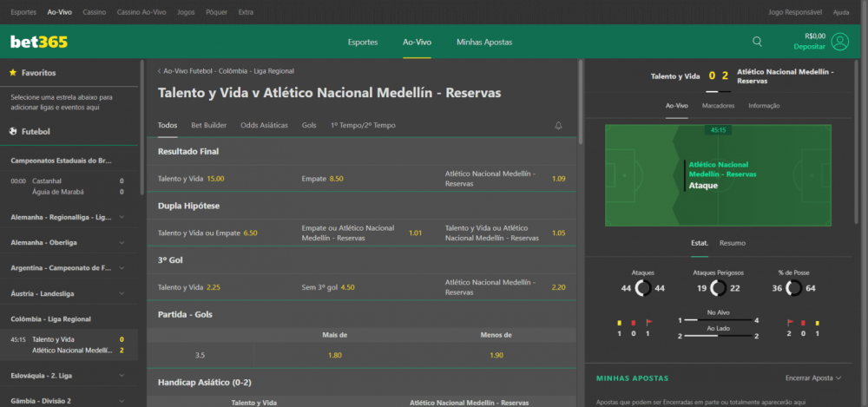This screenshot has height=407, width=868.
Task: Bet Atlético Nacional 3º Gol 2.20
Action: point(505,287)
